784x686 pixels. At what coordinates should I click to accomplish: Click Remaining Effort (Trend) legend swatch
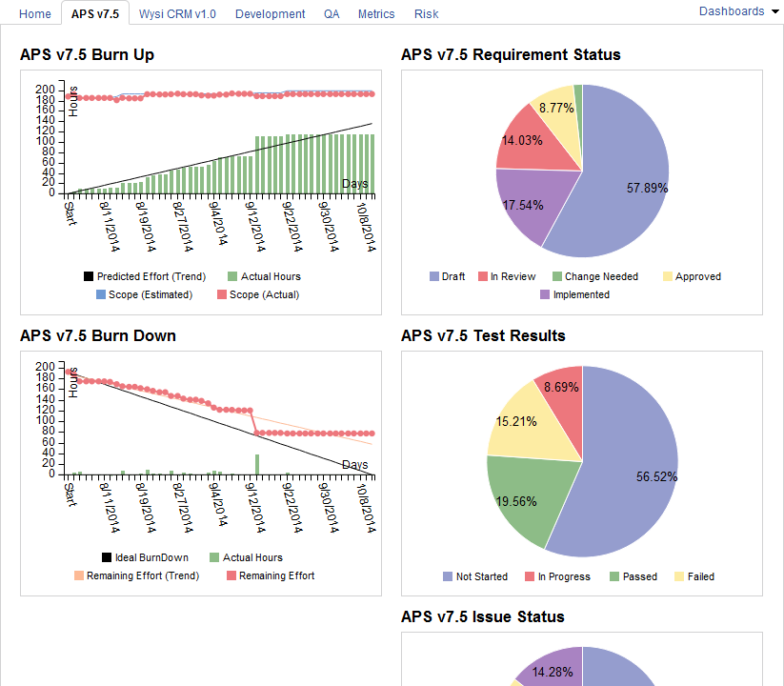(79, 575)
